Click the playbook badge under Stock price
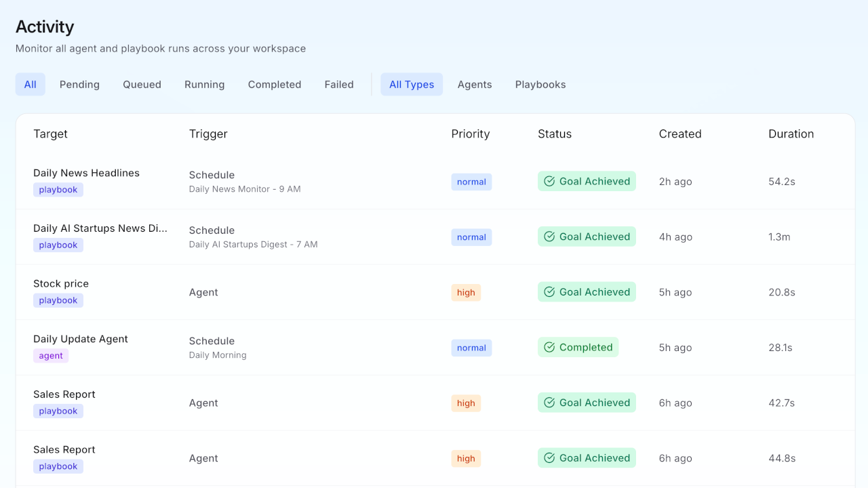 pyautogui.click(x=58, y=300)
